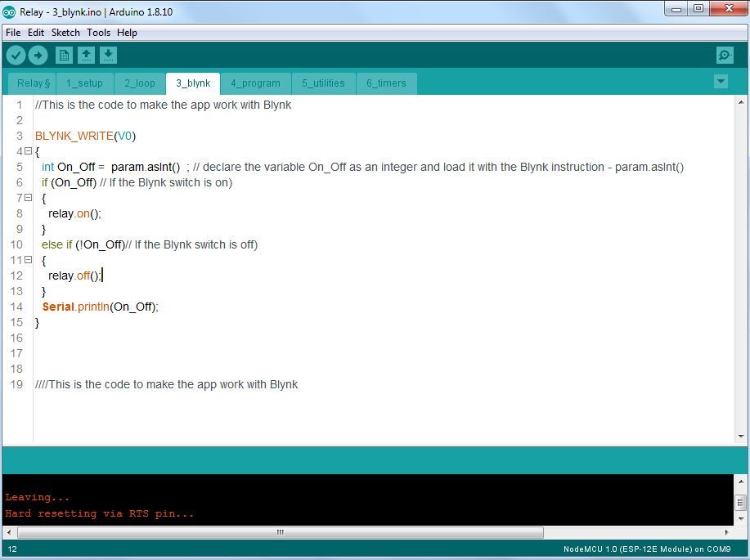Click the horizontal scrollbar thumb
The image size is (750, 560).
[281, 532]
